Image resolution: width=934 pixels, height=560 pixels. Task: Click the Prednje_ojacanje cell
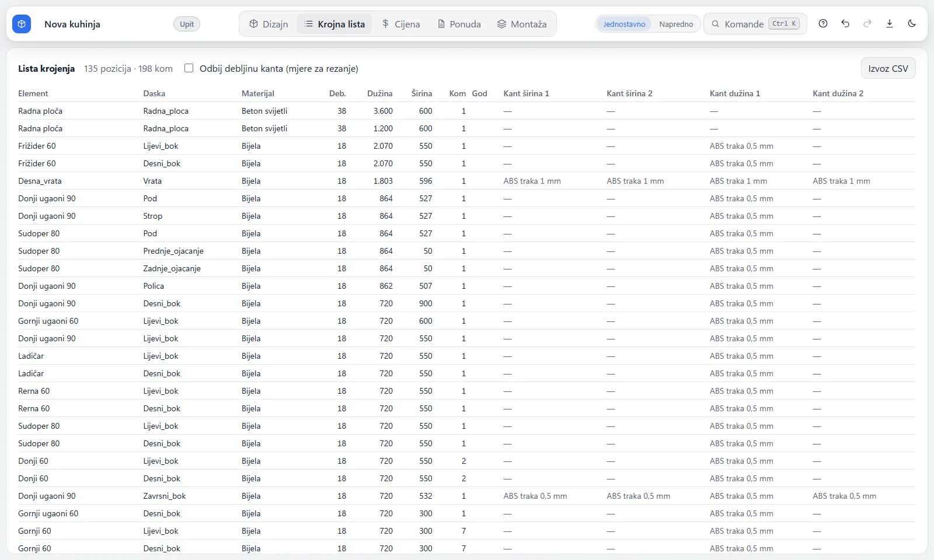tap(173, 251)
